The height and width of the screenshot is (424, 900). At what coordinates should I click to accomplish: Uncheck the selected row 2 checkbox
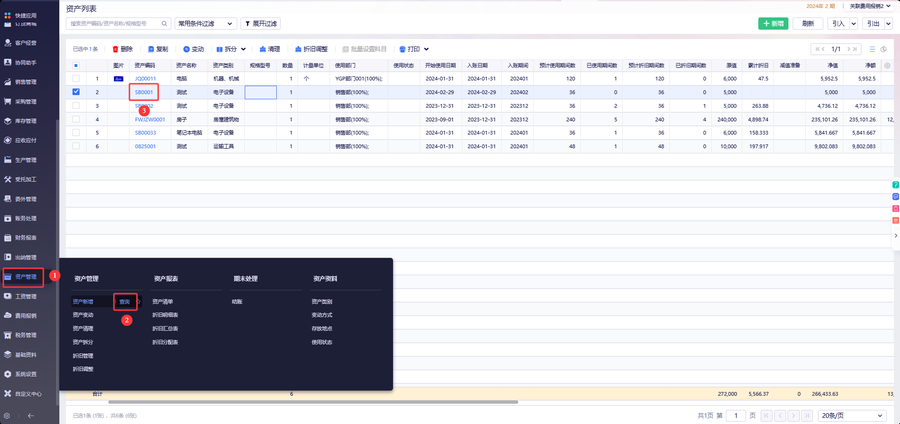[76, 92]
